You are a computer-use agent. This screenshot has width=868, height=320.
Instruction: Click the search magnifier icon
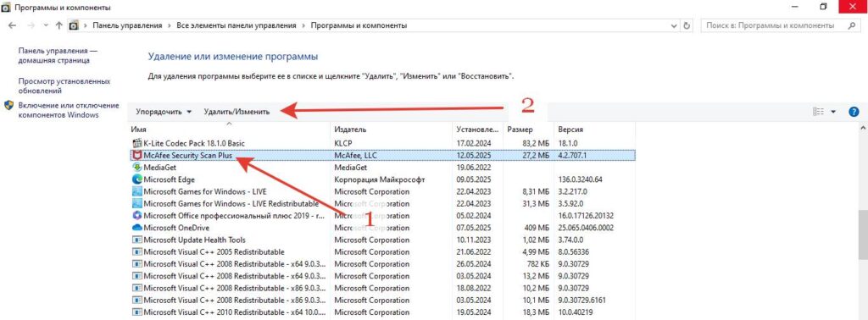click(x=852, y=25)
